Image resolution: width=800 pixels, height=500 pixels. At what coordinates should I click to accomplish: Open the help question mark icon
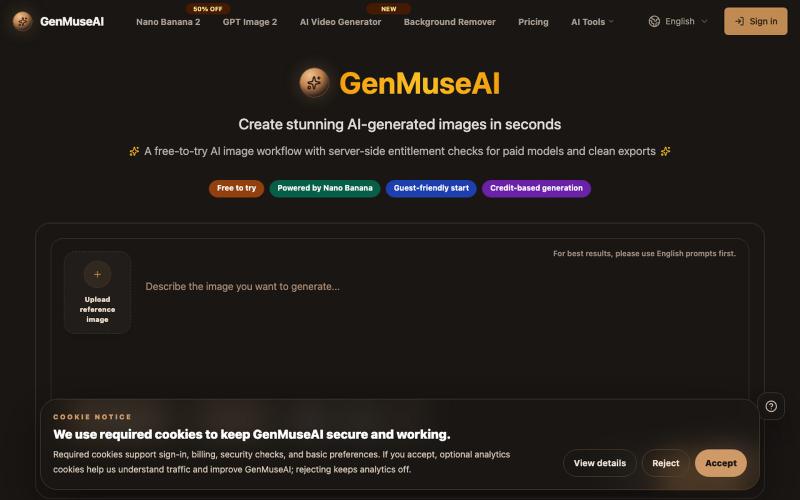(771, 406)
